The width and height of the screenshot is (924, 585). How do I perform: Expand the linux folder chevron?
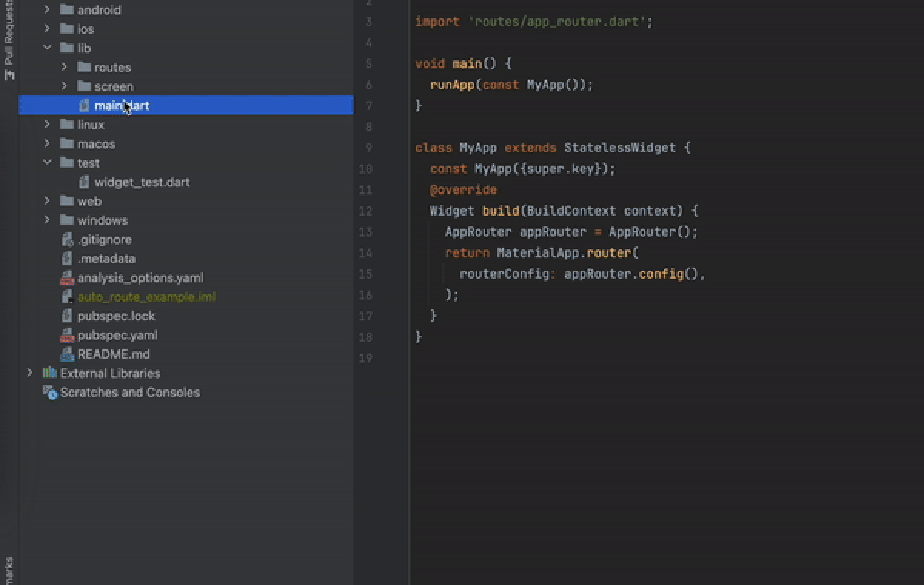coord(47,125)
